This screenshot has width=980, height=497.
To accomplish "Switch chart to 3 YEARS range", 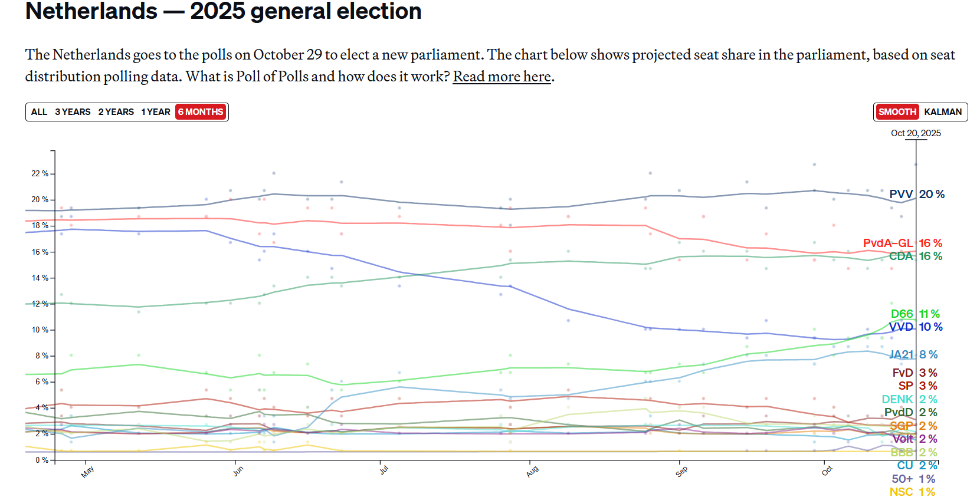I will coord(73,112).
